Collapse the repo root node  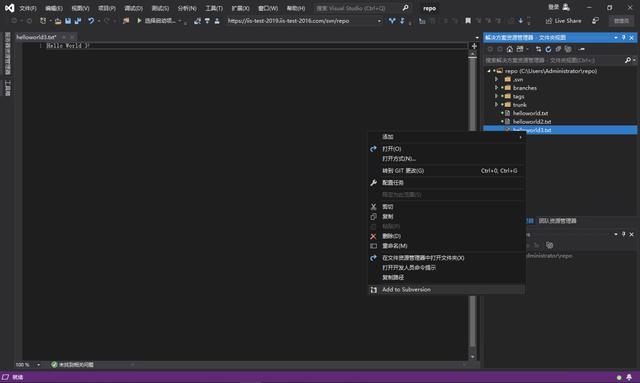tap(489, 71)
